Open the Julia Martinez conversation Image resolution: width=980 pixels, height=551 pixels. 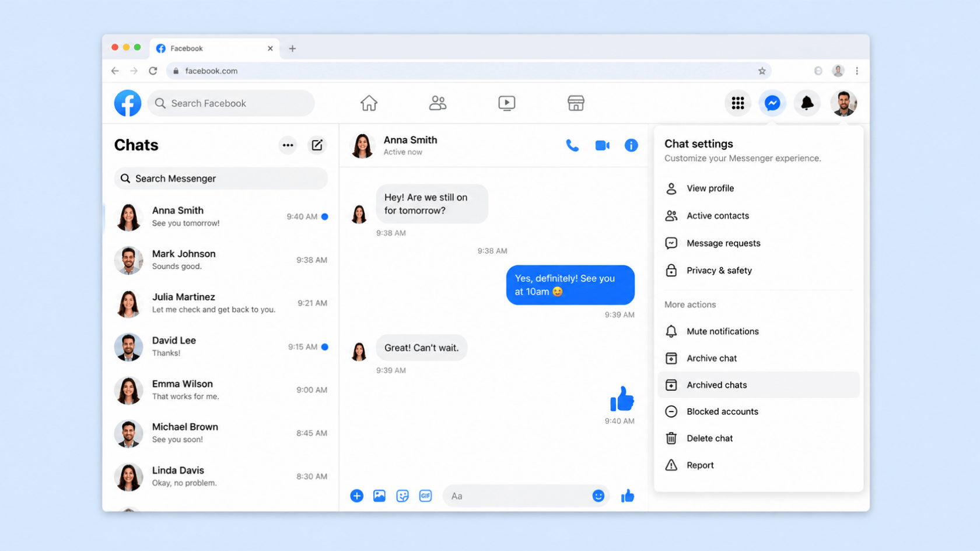[x=220, y=303]
